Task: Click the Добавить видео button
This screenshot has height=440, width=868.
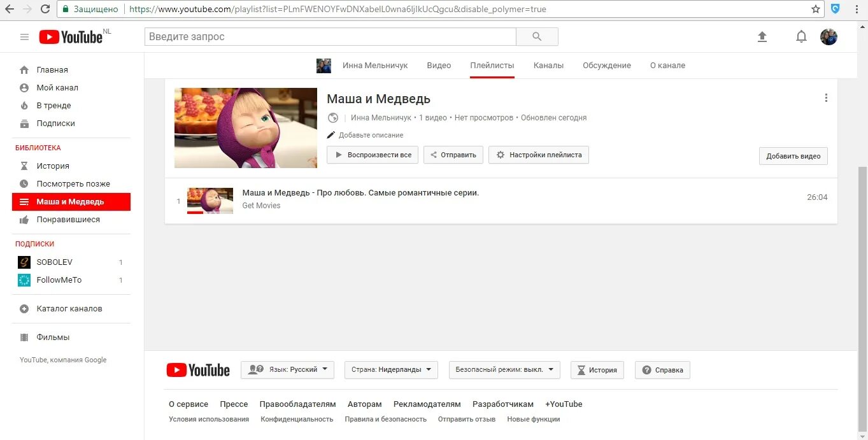Action: 793,156
